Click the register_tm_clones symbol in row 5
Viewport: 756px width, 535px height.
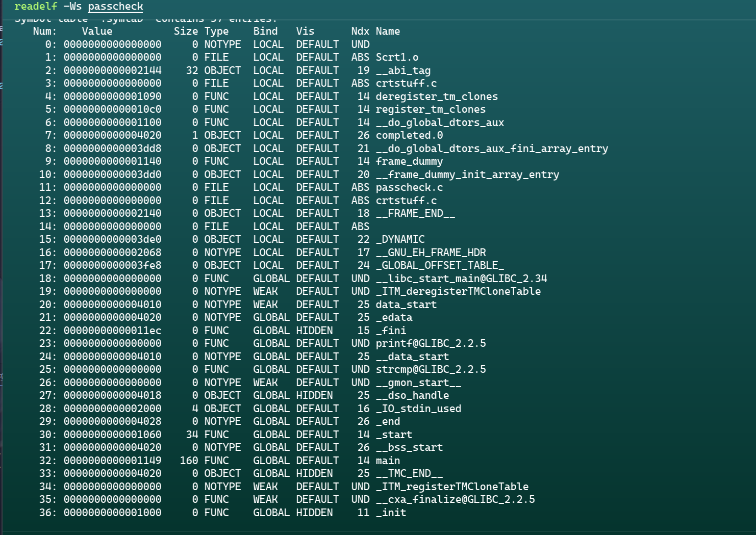(431, 110)
